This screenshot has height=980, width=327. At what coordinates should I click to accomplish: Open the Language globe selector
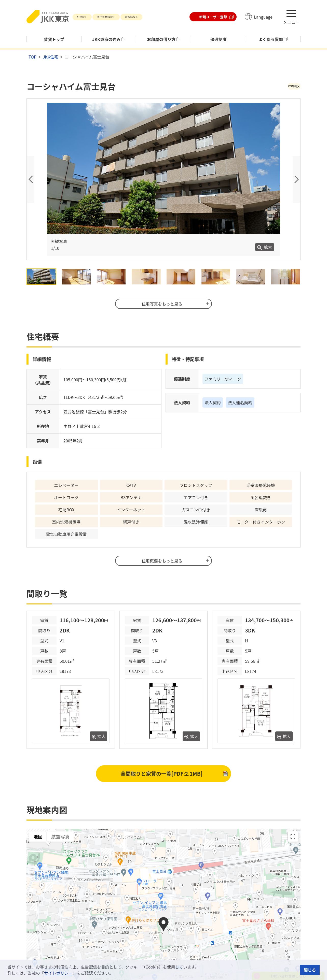258,17
